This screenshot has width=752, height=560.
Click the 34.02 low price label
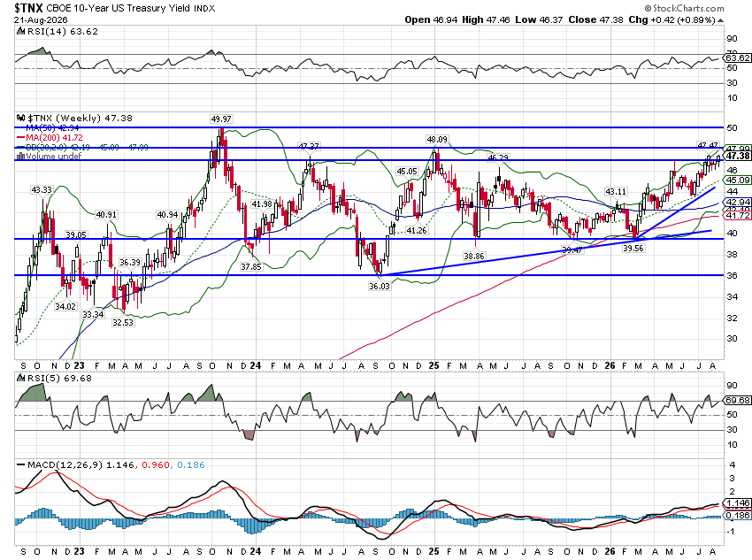pyautogui.click(x=65, y=306)
